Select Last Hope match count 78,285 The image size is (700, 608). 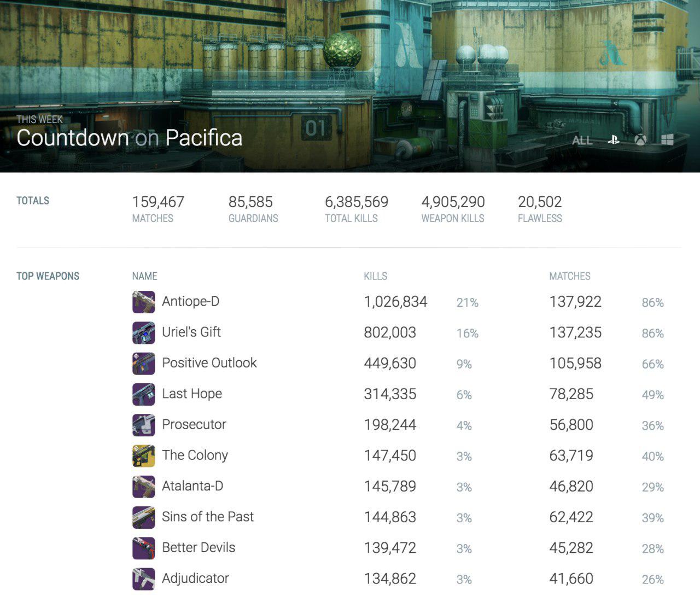pyautogui.click(x=571, y=394)
